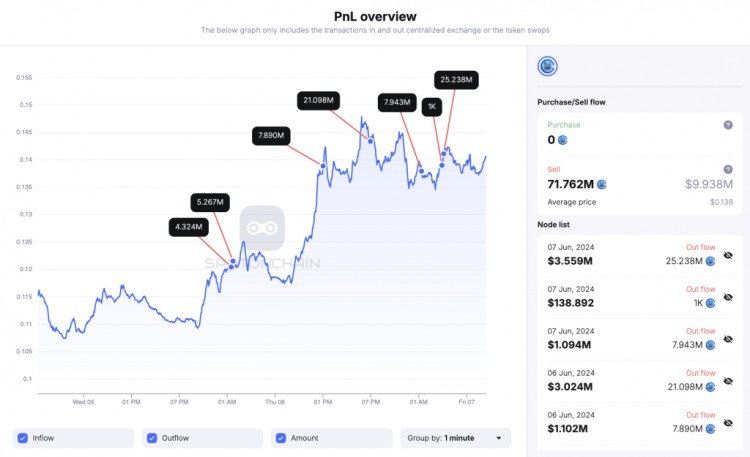
Task: Click the Spotonchain watermark logo on chart
Action: coord(262,228)
